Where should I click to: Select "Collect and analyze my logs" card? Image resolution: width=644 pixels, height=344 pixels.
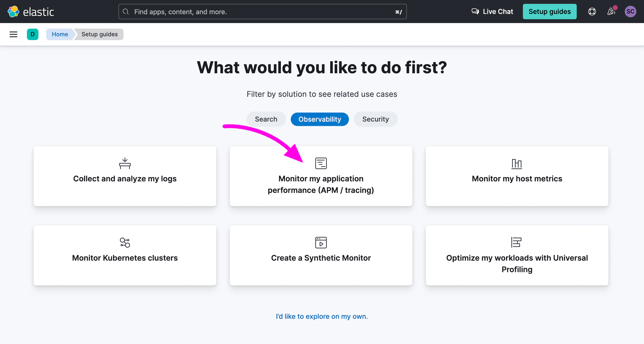pos(125,176)
